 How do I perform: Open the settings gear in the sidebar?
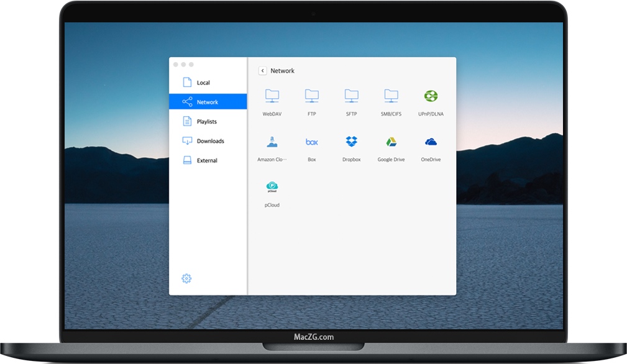click(186, 278)
